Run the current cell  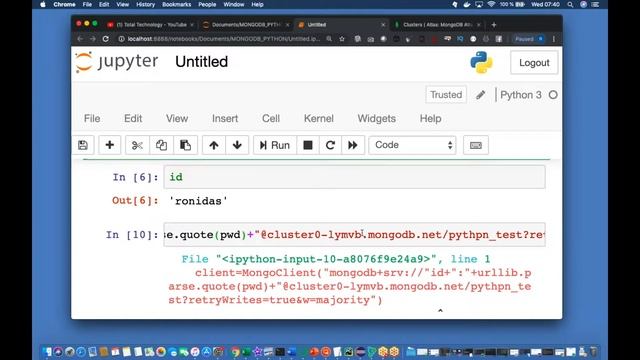click(x=275, y=145)
